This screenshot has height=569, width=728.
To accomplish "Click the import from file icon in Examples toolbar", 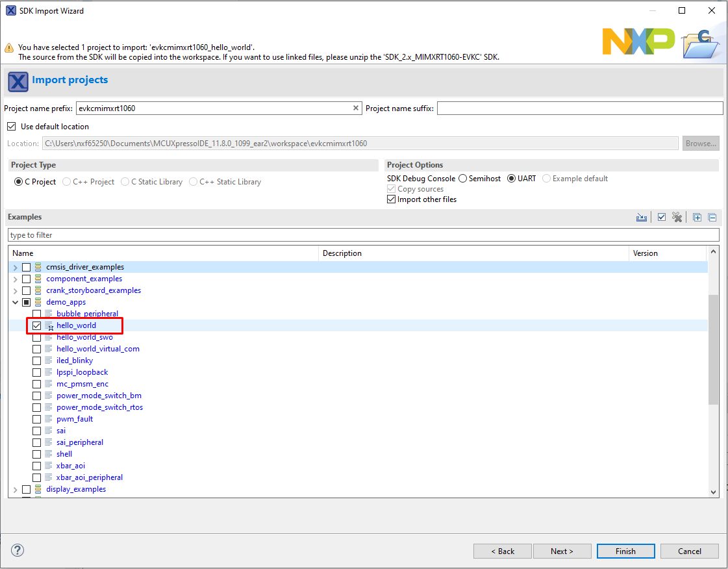I will point(642,218).
